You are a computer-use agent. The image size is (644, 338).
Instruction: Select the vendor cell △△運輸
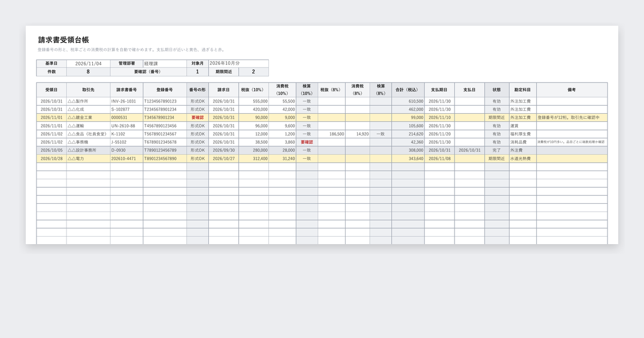[x=89, y=126]
